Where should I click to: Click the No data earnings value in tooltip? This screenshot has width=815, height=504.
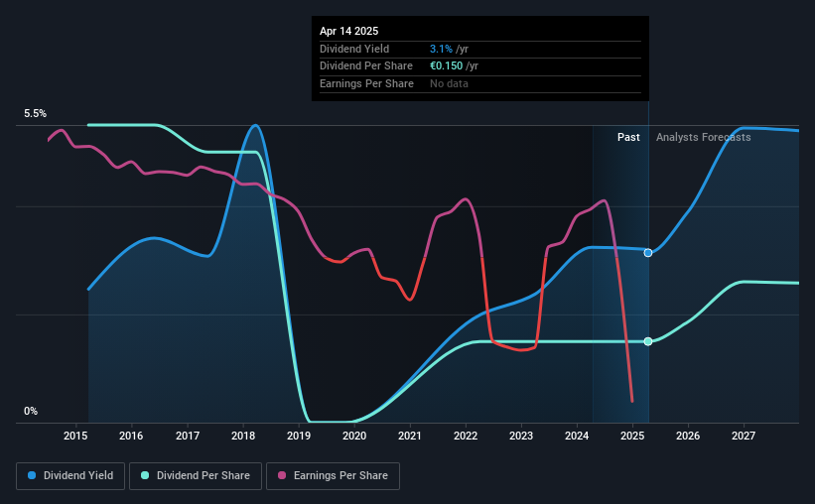point(449,83)
